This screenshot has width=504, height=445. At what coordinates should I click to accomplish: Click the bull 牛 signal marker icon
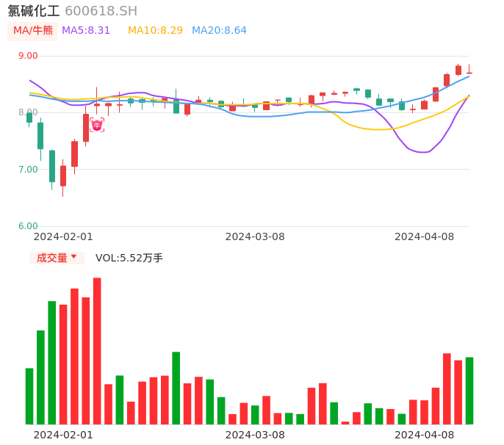coord(97,125)
